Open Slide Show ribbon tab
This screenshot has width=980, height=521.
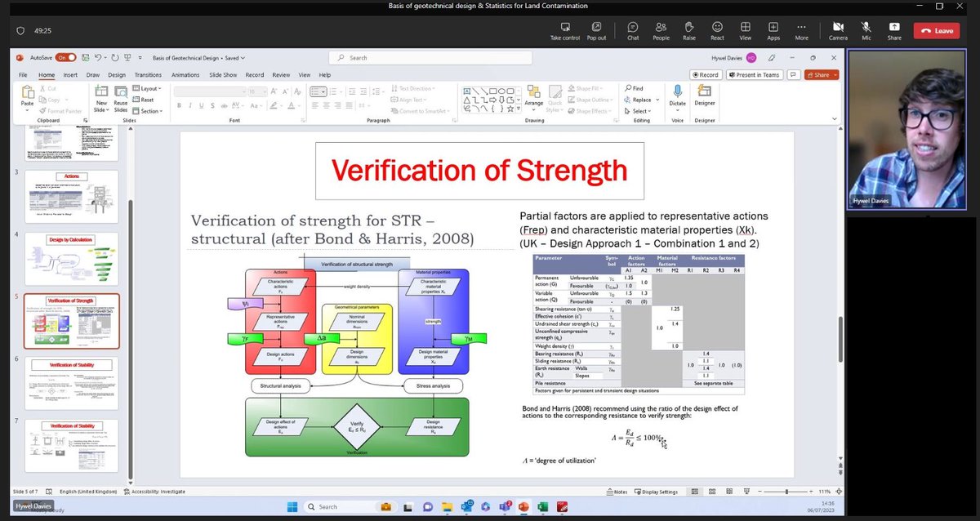pos(223,74)
